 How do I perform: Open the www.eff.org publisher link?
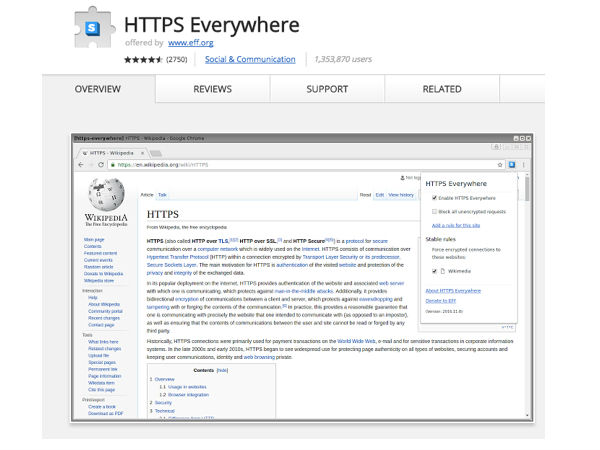coord(191,42)
